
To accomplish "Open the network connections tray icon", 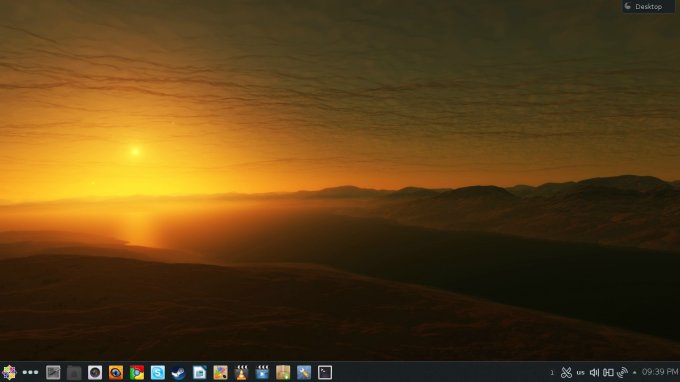I will [622, 372].
